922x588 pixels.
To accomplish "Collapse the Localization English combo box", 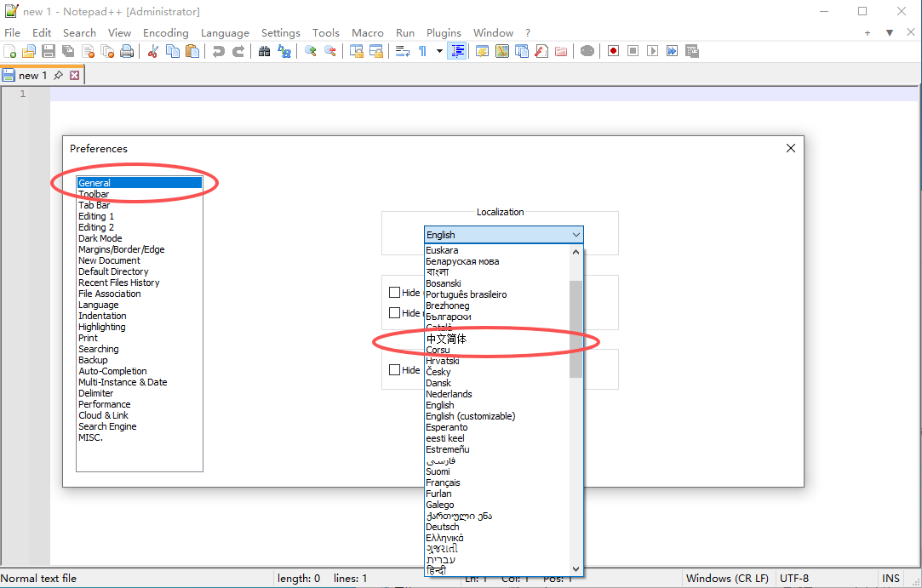I will click(576, 235).
